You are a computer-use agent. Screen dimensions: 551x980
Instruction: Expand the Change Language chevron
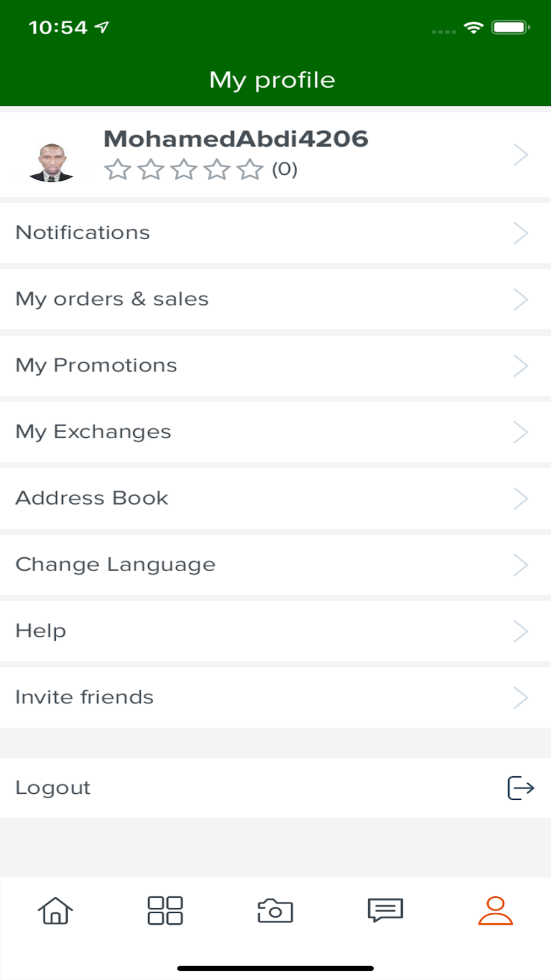coord(521,565)
